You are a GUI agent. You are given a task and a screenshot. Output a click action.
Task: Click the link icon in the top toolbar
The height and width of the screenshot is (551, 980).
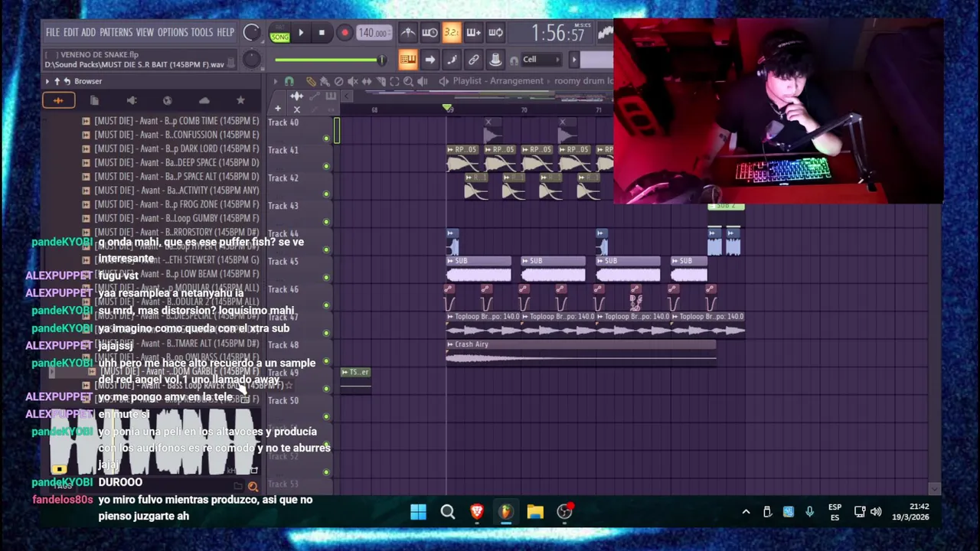tap(473, 60)
